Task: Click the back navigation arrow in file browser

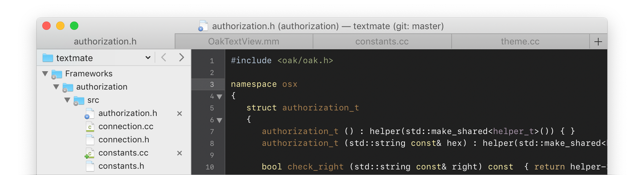Action: click(x=164, y=57)
